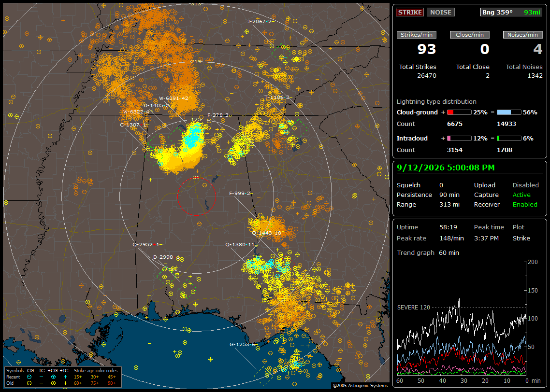This screenshot has height=392, width=550.
Task: Select the Noises/min header label
Action: pos(522,35)
